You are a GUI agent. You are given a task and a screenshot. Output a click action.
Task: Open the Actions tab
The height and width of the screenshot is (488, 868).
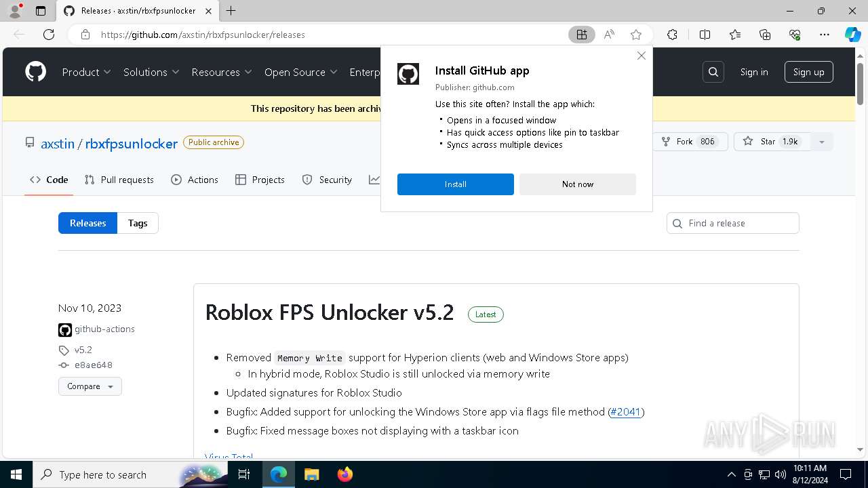(195, 180)
